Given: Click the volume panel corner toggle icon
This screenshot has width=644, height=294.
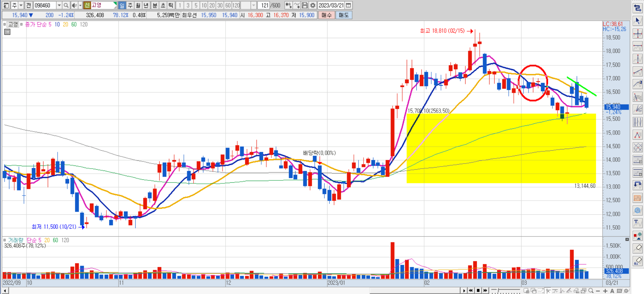Looking at the screenshot, I should [x=627, y=239].
